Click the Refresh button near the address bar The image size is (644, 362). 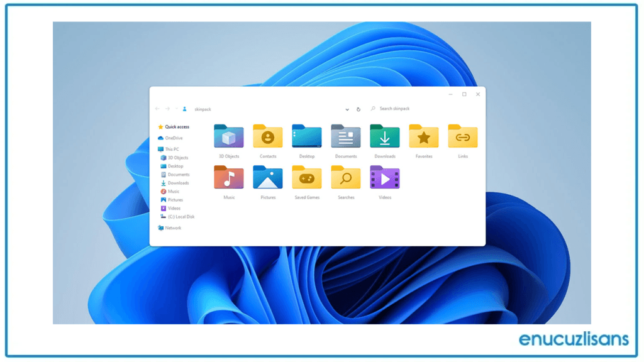coord(358,109)
